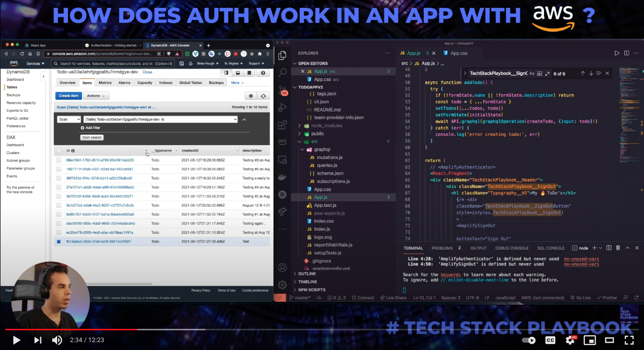Play the paused video
644x350 pixels.
(x=16, y=340)
